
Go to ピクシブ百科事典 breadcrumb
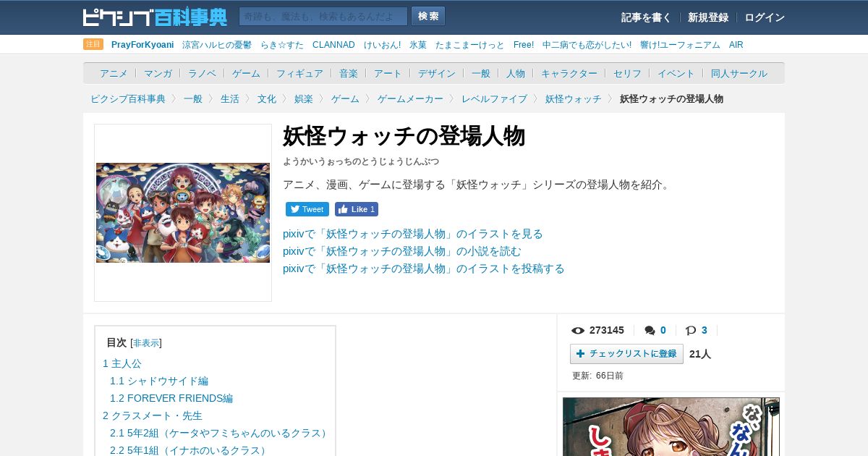[128, 99]
